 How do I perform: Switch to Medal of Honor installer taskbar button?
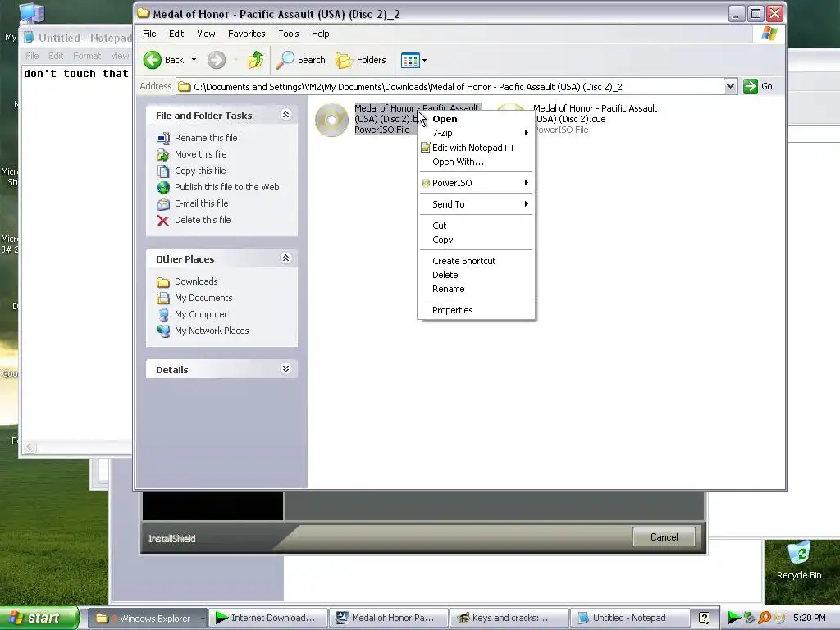coord(388,619)
